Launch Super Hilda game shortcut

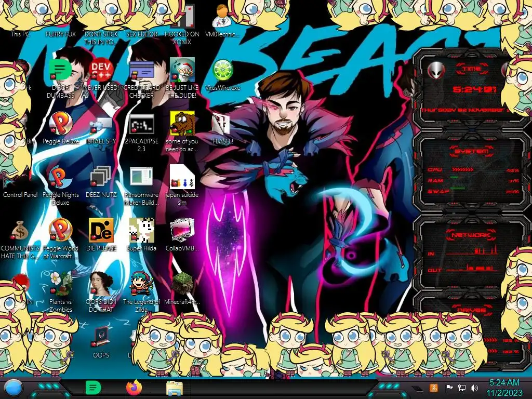tap(141, 235)
